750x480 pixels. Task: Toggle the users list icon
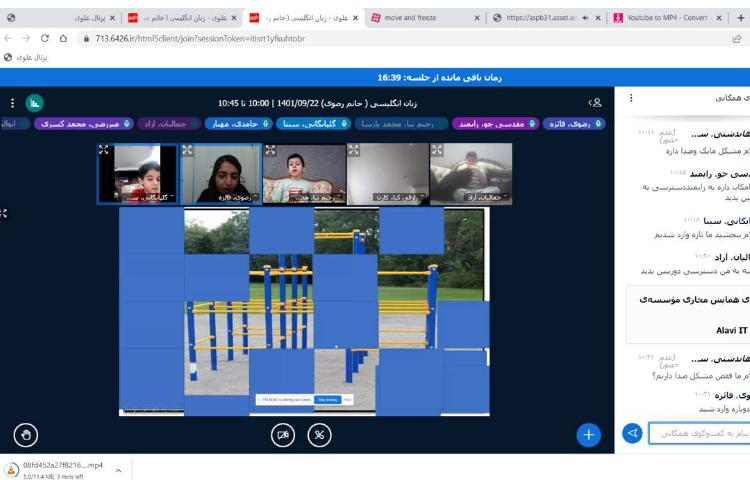pos(596,102)
